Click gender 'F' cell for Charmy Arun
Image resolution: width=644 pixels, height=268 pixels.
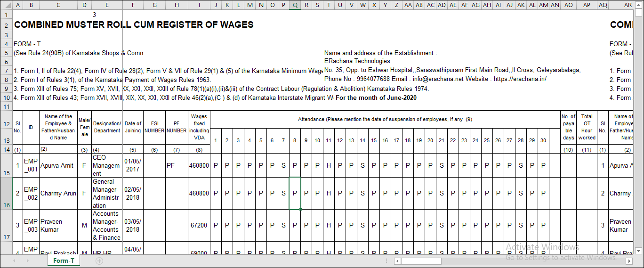point(84,193)
